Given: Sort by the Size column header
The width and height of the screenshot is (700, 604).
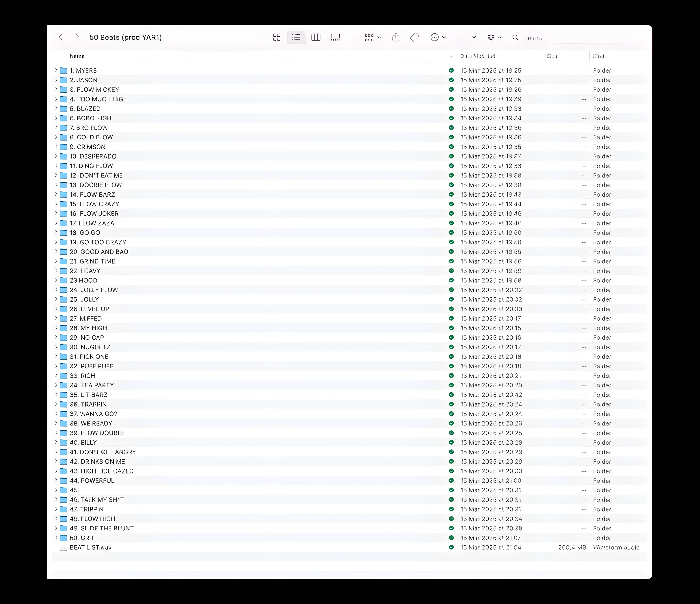Looking at the screenshot, I should point(552,56).
